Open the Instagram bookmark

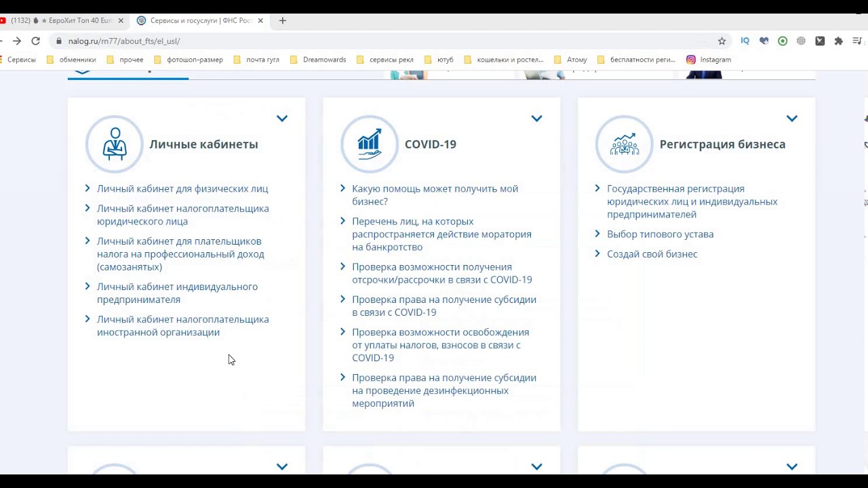coord(709,60)
